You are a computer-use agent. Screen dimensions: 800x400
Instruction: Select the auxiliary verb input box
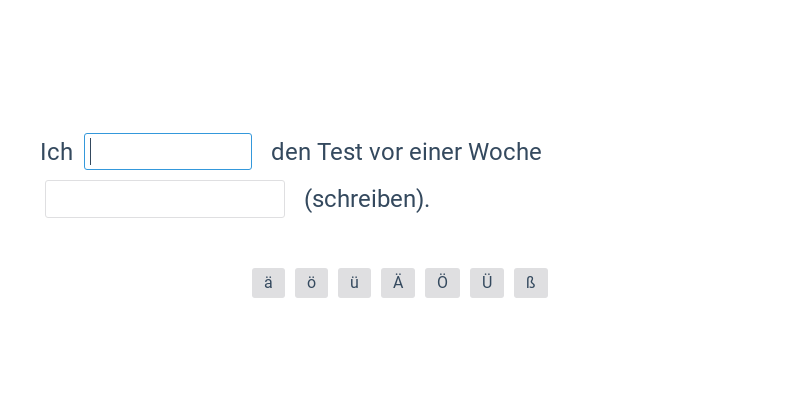(x=168, y=152)
